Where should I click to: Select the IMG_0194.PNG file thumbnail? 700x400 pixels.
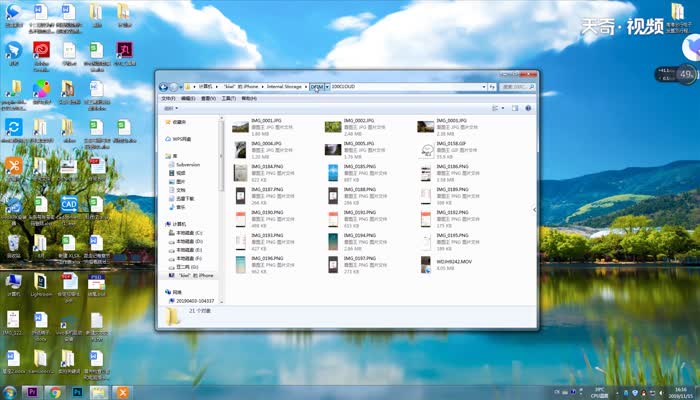point(333,242)
